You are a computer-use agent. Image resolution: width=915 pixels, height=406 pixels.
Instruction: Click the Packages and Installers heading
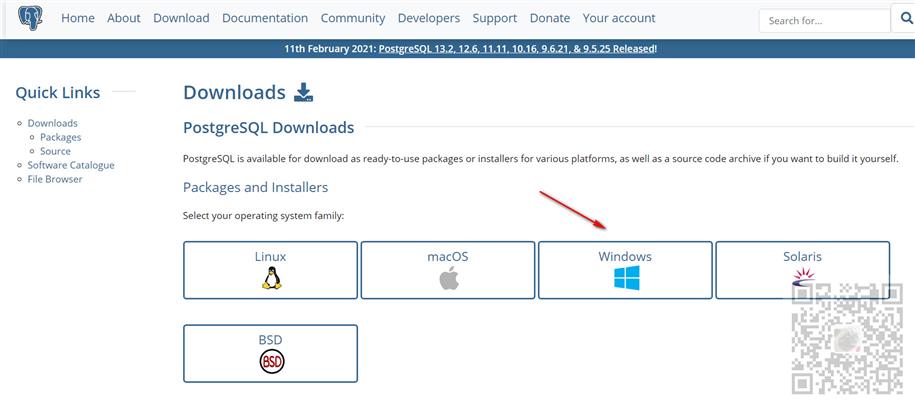click(256, 187)
